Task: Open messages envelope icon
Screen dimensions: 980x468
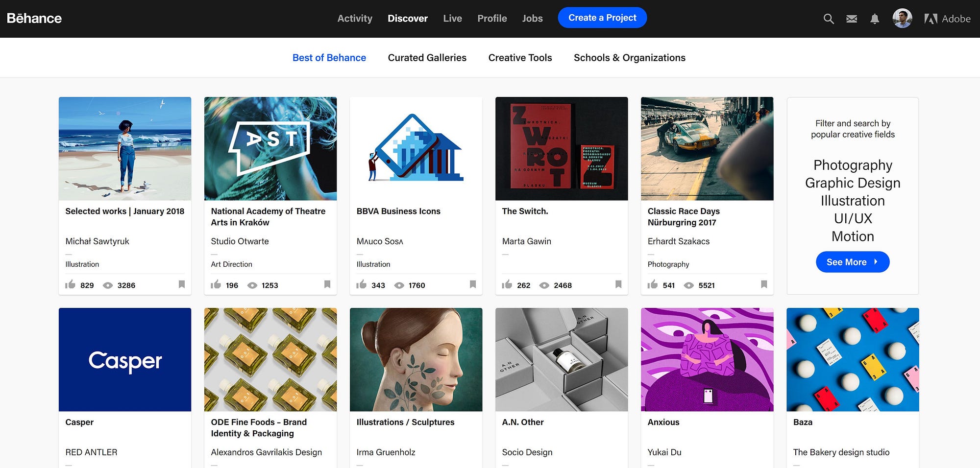Action: pyautogui.click(x=852, y=19)
